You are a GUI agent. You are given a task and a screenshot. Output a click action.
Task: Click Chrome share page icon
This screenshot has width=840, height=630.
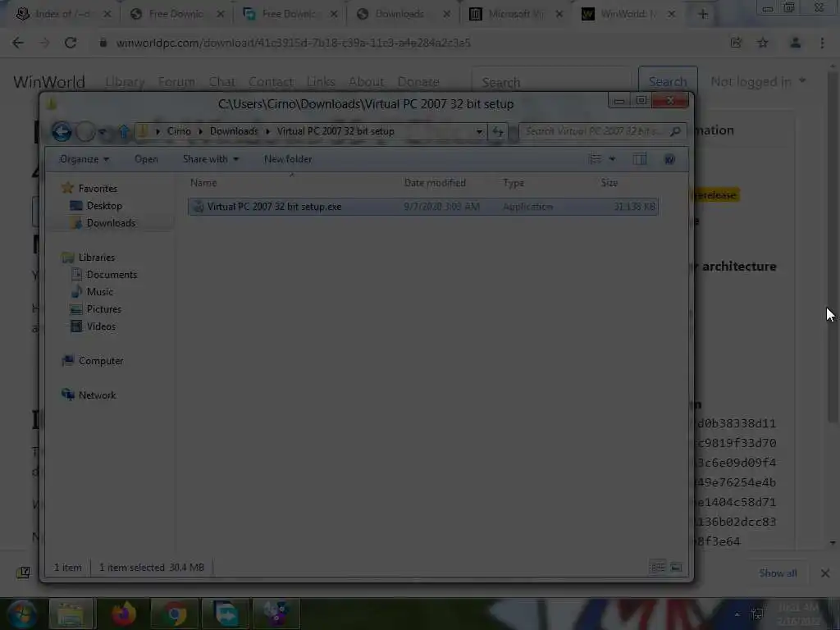coord(736,43)
